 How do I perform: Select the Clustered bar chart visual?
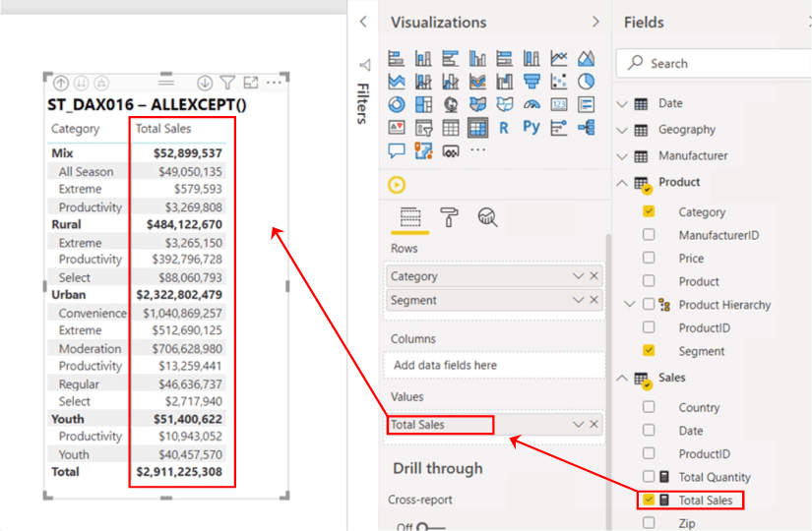click(451, 58)
